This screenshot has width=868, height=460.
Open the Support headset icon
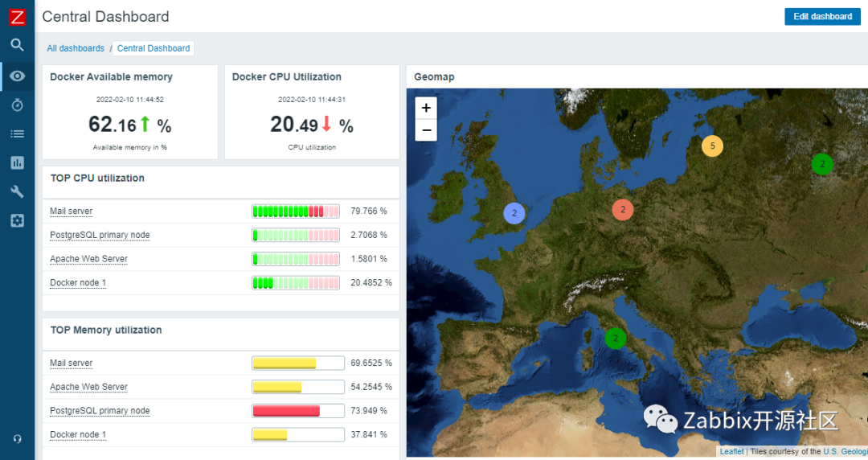click(x=17, y=439)
